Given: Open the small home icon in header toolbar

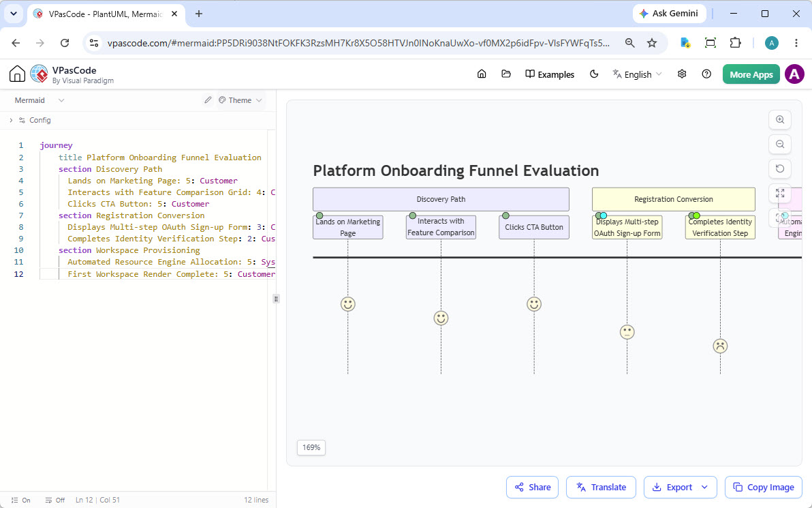Looking at the screenshot, I should coord(482,74).
